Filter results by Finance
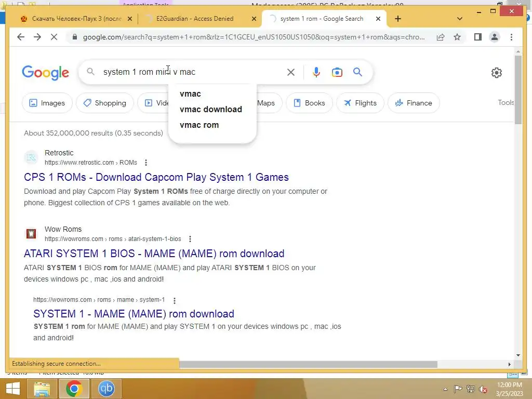The height and width of the screenshot is (399, 532). [414, 103]
